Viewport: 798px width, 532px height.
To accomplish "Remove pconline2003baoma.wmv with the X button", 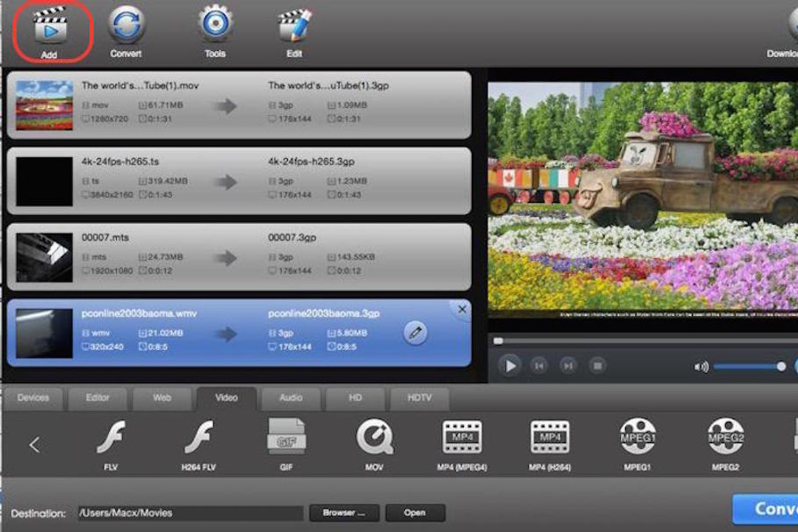I will click(462, 310).
